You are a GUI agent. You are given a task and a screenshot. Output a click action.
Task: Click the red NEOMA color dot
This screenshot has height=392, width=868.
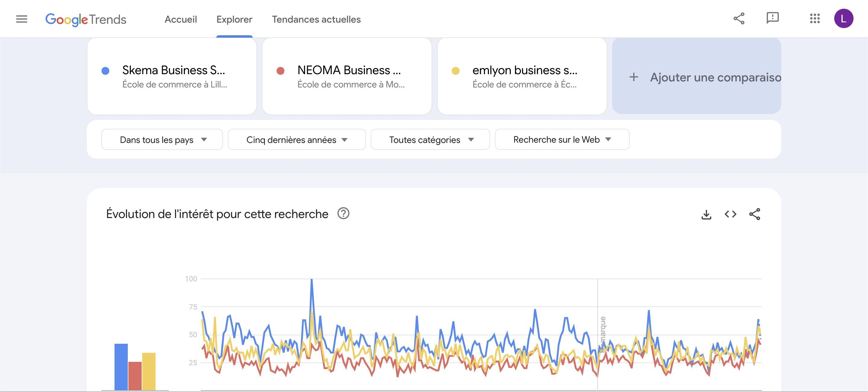(280, 71)
